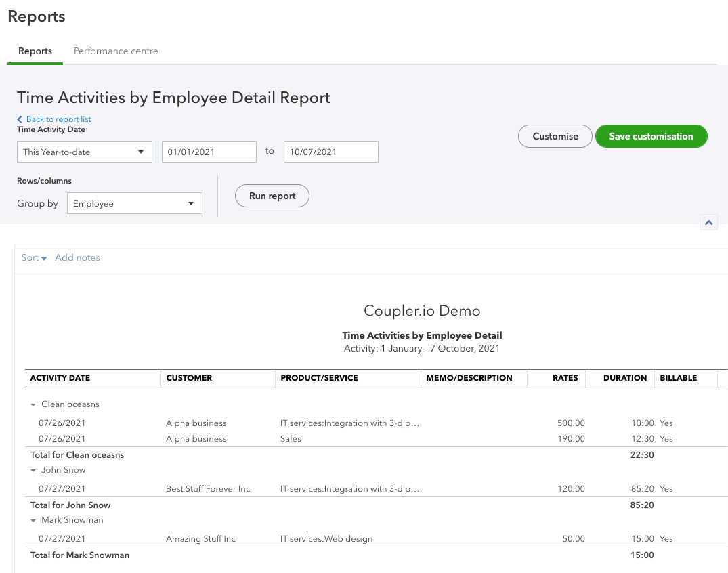Open the Group by Employee dropdown

point(134,203)
